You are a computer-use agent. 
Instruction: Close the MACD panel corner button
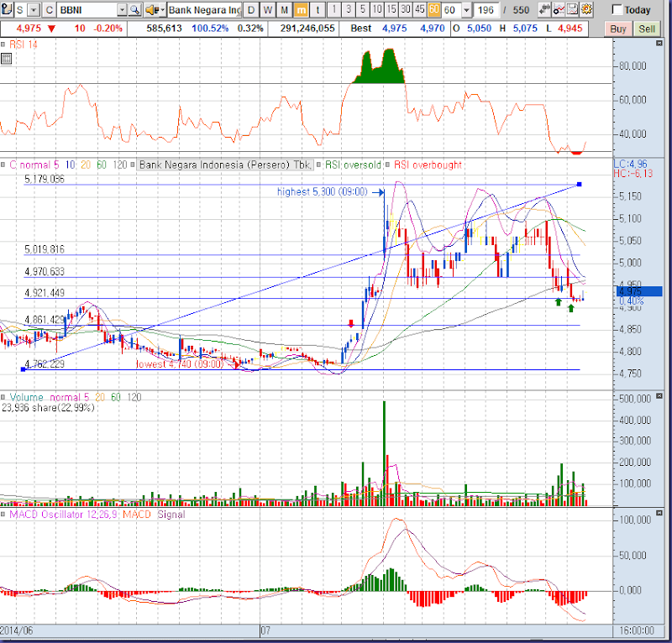tap(659, 513)
